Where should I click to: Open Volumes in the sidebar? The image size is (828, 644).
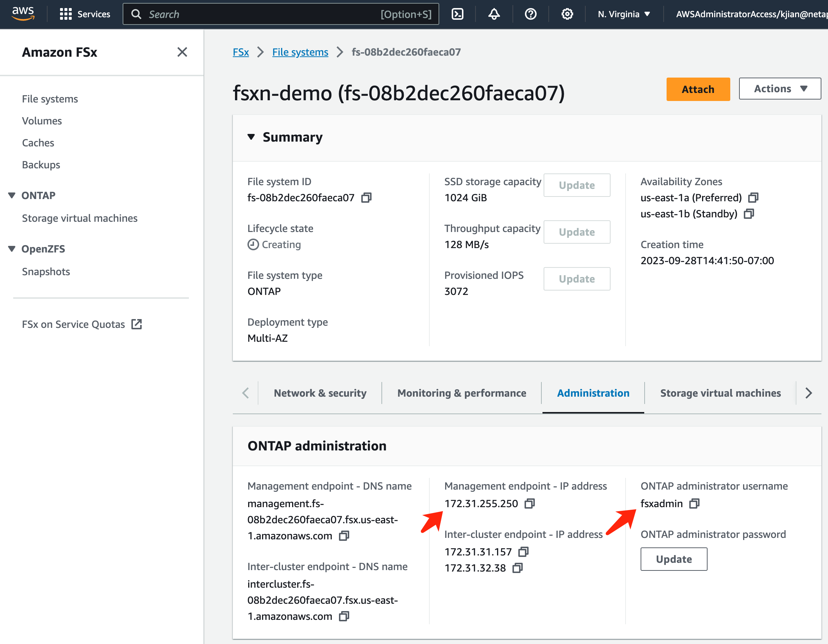click(x=42, y=121)
